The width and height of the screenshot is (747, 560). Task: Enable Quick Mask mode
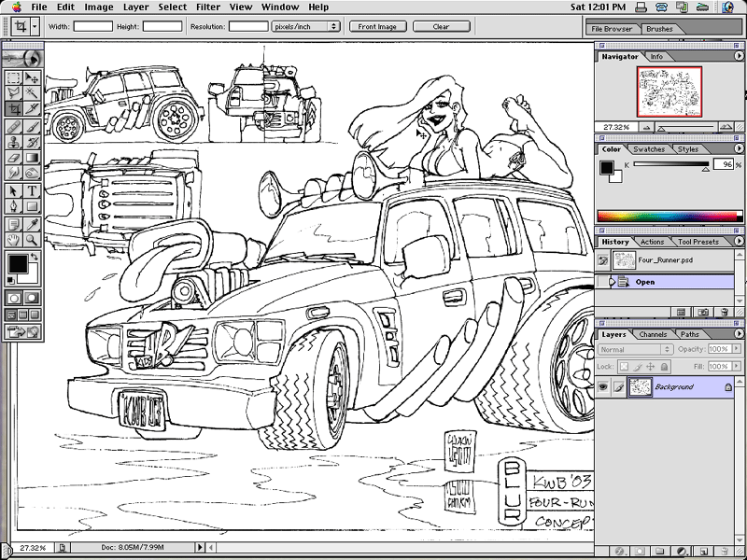click(32, 297)
